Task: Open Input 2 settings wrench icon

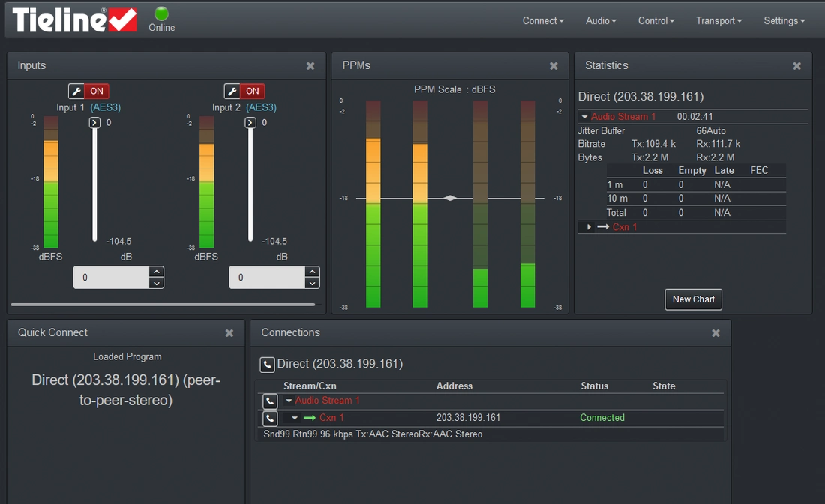Action: coord(232,91)
